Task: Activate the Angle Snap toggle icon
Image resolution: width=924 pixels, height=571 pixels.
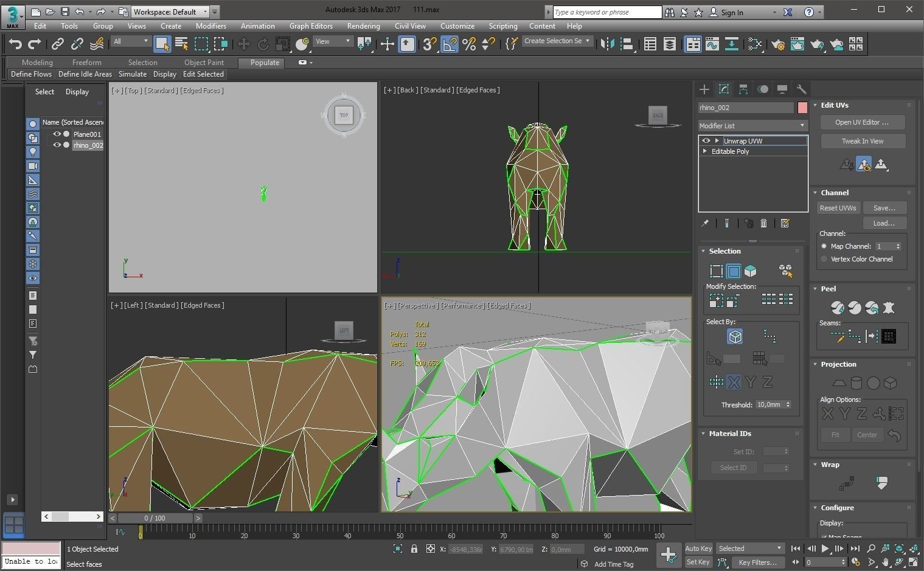Action: click(449, 44)
